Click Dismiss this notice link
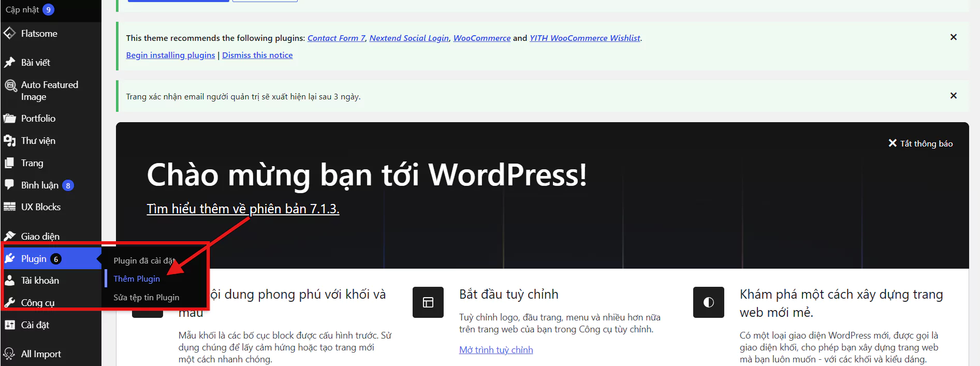The width and height of the screenshot is (980, 366). pyautogui.click(x=257, y=55)
